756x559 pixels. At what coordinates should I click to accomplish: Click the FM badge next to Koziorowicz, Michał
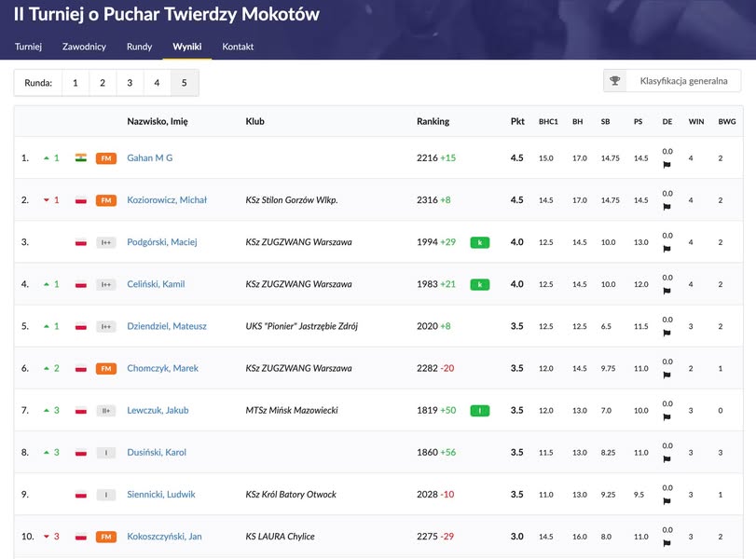click(106, 200)
